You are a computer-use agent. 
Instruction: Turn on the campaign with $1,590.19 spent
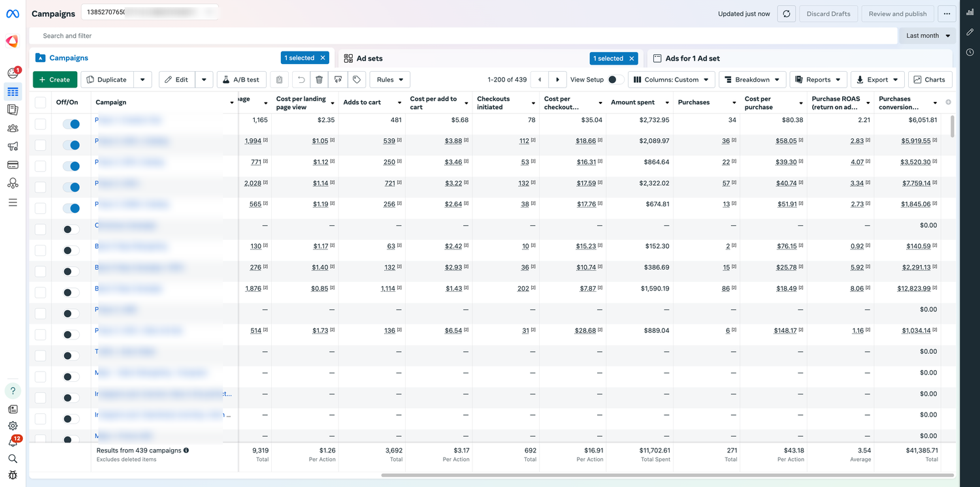click(71, 292)
